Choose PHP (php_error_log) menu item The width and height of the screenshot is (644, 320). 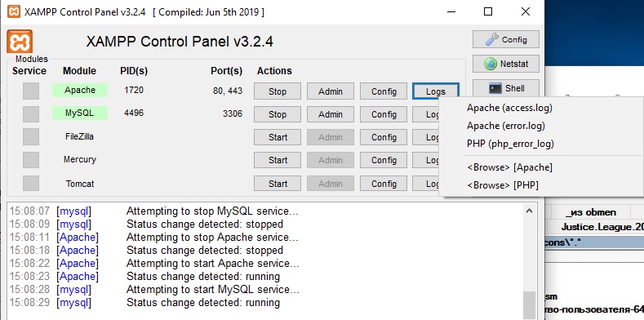tap(510, 144)
